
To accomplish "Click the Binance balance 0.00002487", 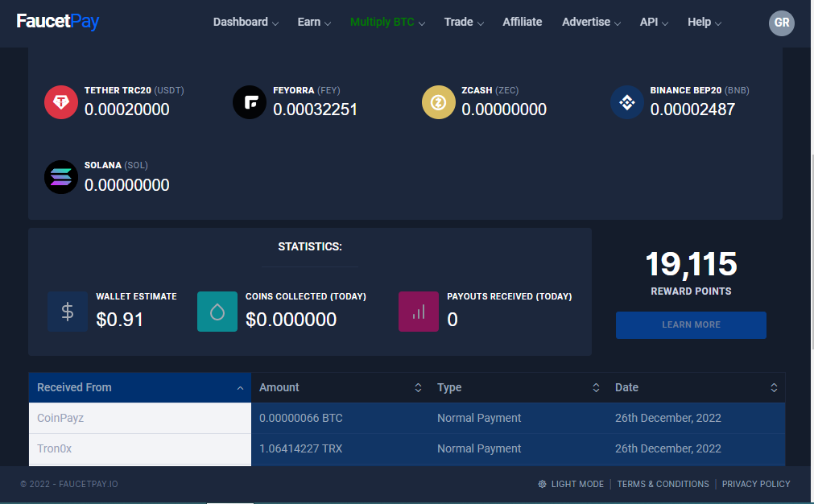I will tap(692, 110).
